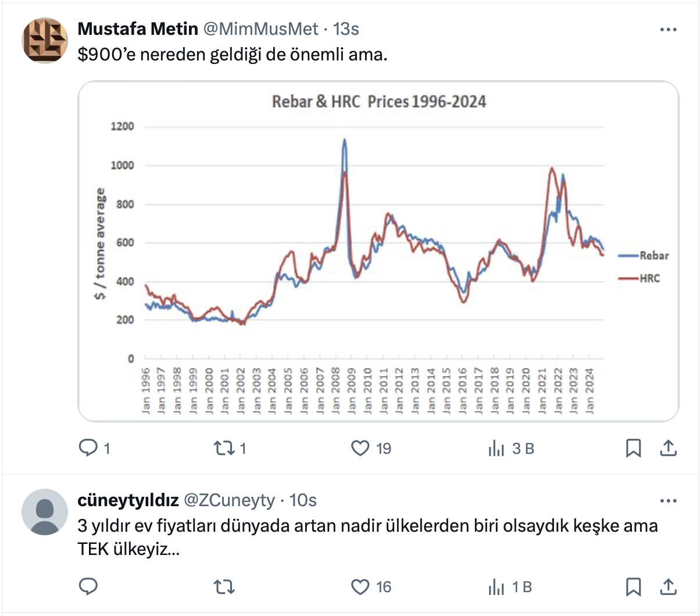Like Mustafa Metin's tweet with 19 likes

[x=360, y=448]
